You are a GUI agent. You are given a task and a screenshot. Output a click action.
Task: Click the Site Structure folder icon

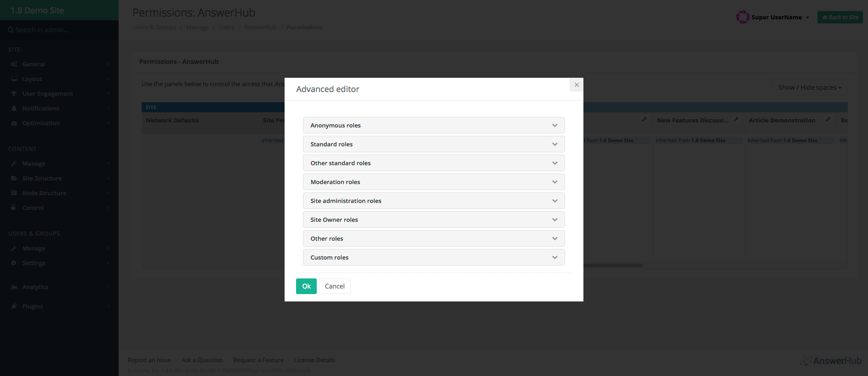coord(14,178)
